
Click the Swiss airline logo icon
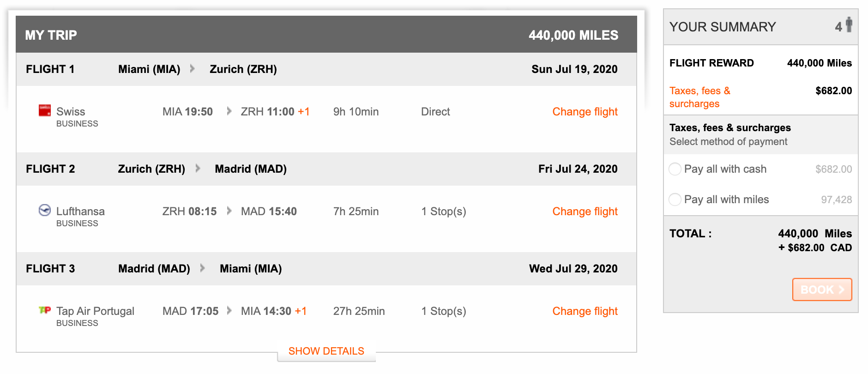45,110
